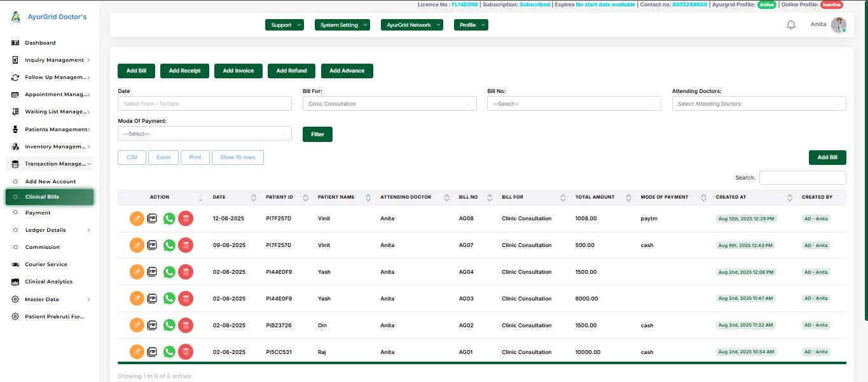Image resolution: width=868 pixels, height=382 pixels.
Task: Edit the bill for patient Vinit dated 12-08-2025
Action: (x=137, y=218)
